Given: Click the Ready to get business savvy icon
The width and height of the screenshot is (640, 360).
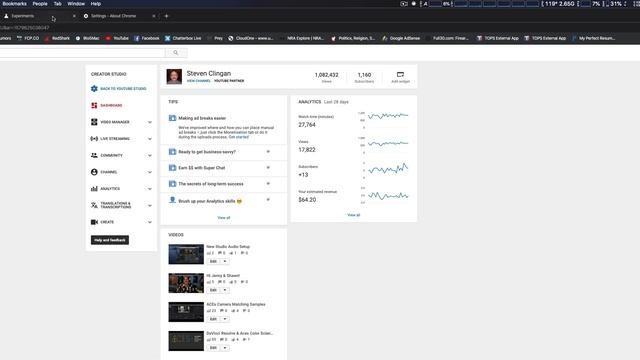Looking at the screenshot, I should pos(172,152).
